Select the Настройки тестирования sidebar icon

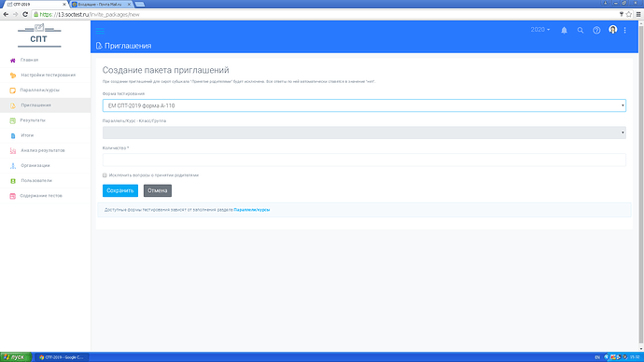pyautogui.click(x=13, y=76)
